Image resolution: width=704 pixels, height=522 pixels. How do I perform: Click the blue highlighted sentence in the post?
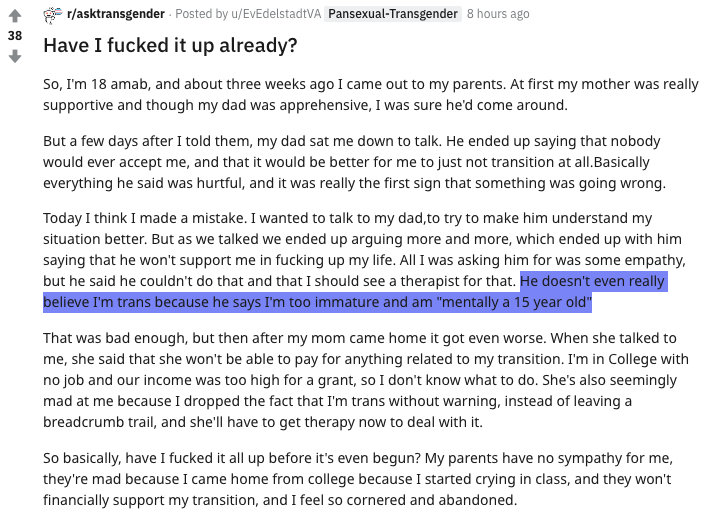click(355, 292)
